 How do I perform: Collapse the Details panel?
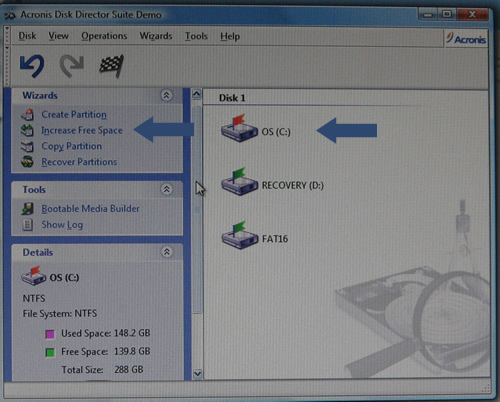[166, 252]
